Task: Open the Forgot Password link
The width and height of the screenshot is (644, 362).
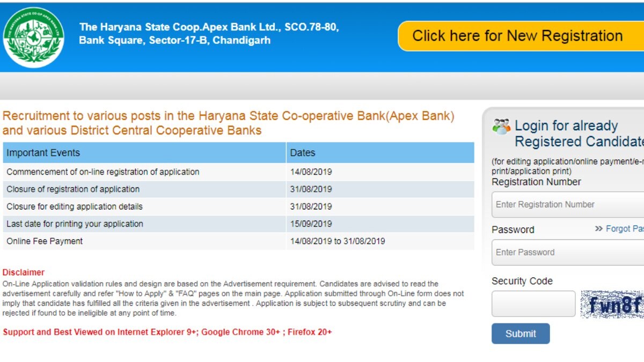Action: [625, 228]
